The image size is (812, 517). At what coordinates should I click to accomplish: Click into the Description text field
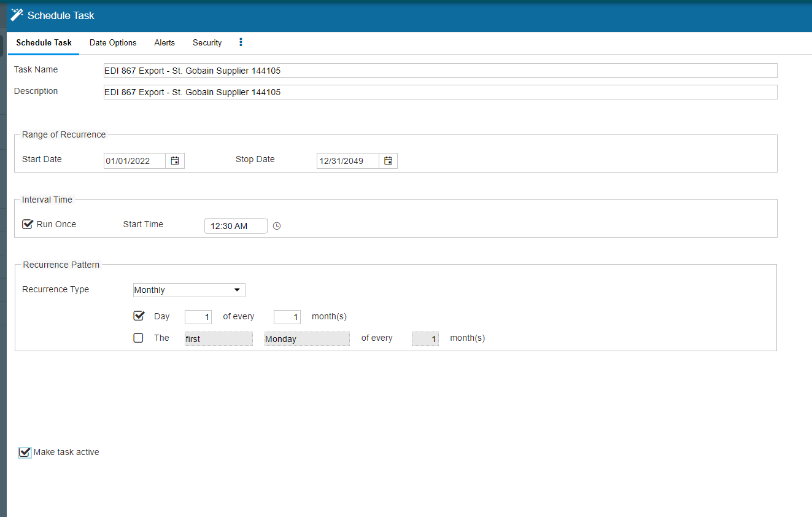point(440,92)
